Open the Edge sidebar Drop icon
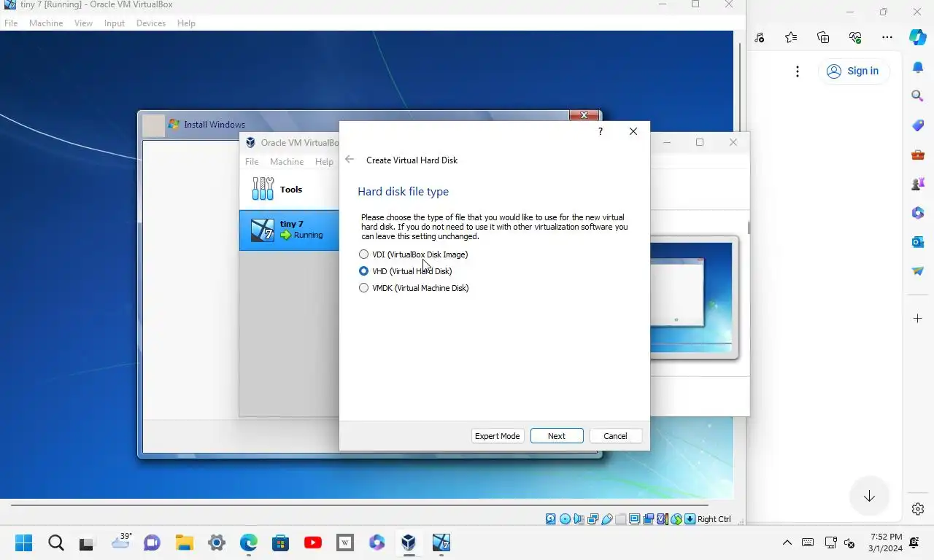Screen dimensions: 934x560 918,271
